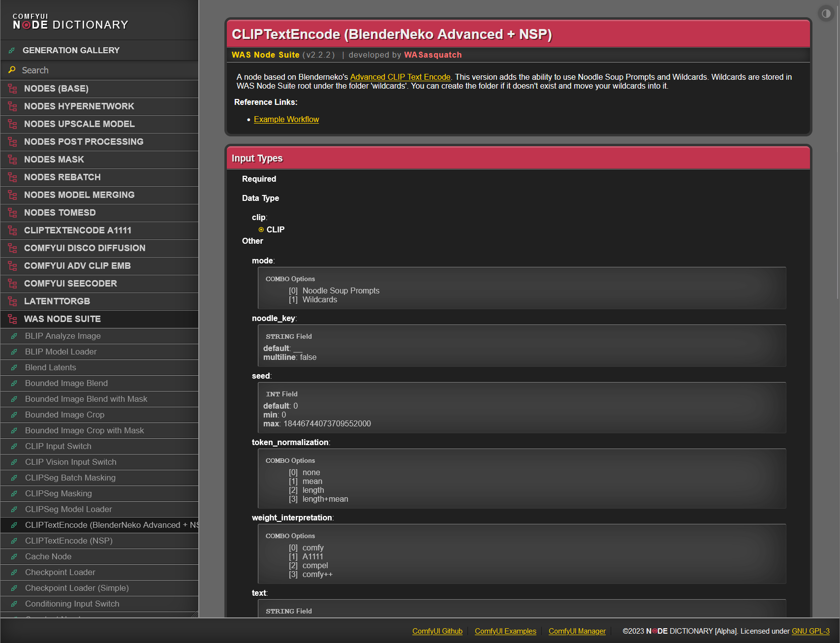Expand the NODES (BASE) category
Viewport: 840px width, 643px height.
(99, 89)
